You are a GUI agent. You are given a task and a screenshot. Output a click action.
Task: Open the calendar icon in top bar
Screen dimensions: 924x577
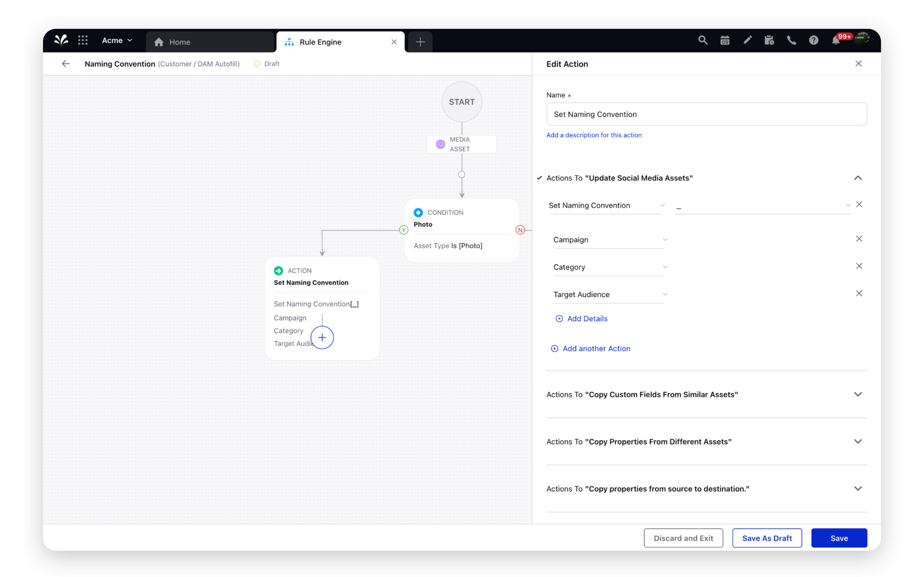pyautogui.click(x=725, y=40)
